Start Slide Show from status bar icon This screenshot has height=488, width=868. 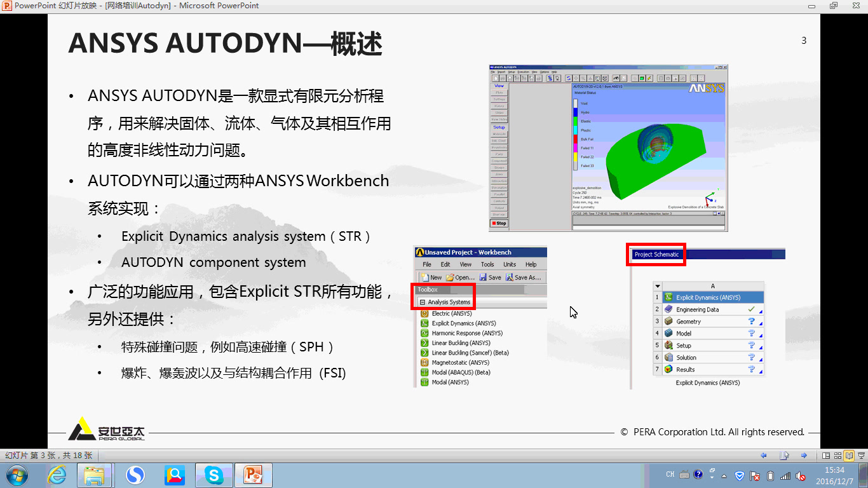pos(860,455)
